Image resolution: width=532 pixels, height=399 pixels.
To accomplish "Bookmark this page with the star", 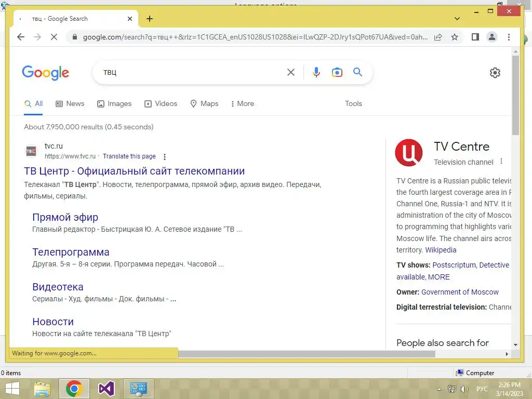I will tap(455, 37).
